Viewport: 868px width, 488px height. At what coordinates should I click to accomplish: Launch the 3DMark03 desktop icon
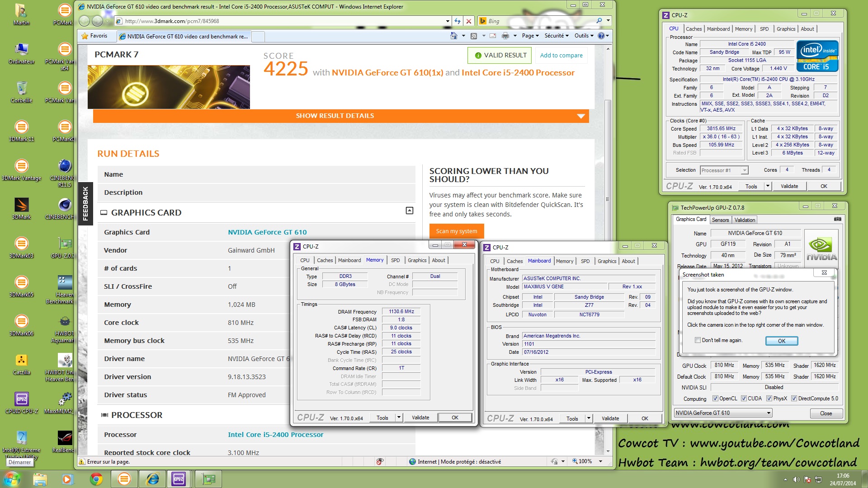coord(21,247)
